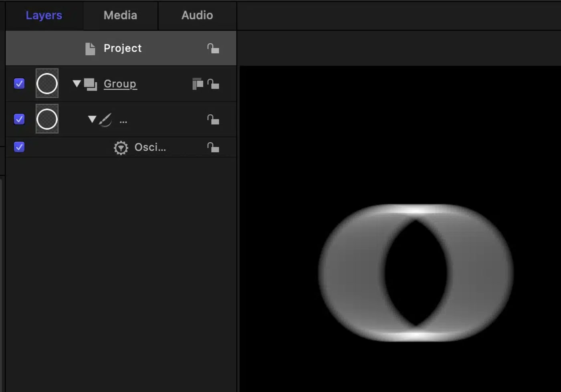Uncheck the paint stroke layer checkbox
Image resolution: width=561 pixels, height=392 pixels.
[19, 119]
